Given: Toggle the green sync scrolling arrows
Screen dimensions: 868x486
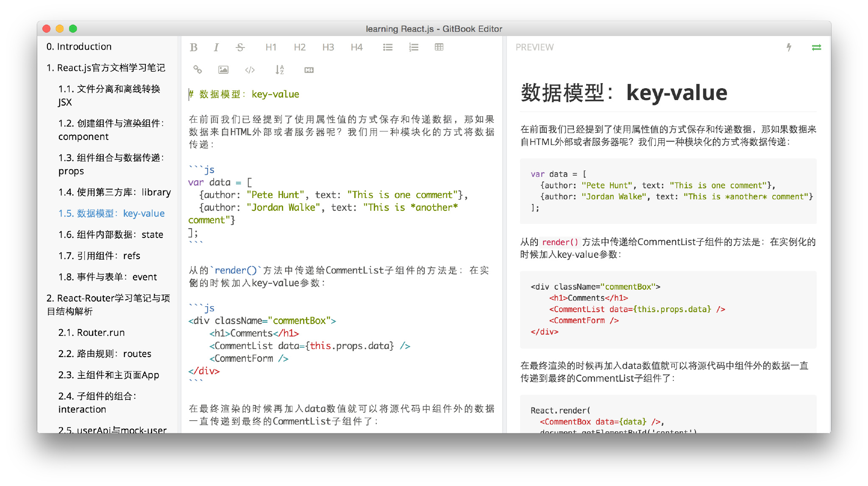Looking at the screenshot, I should 816,47.
